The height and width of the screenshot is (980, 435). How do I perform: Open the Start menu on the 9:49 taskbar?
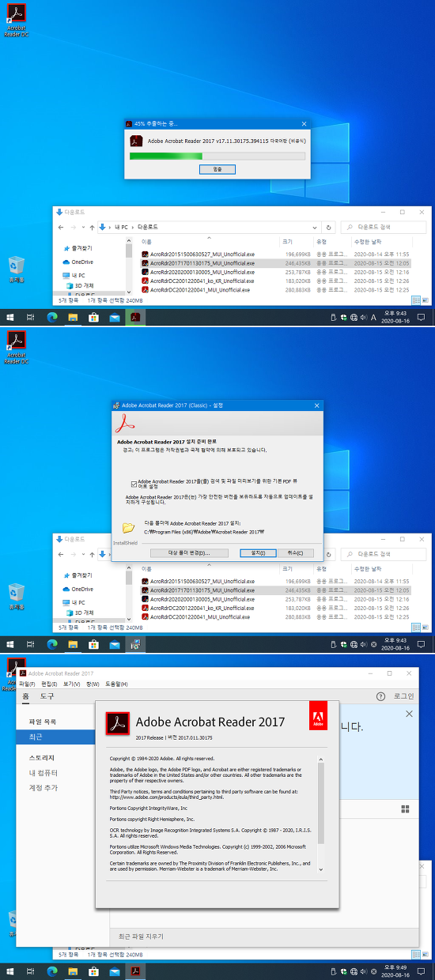click(10, 971)
